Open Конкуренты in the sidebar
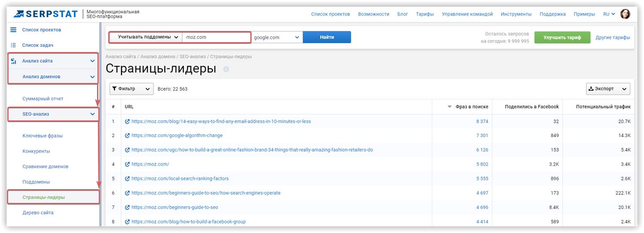This screenshot has width=644, height=233. coord(36,151)
